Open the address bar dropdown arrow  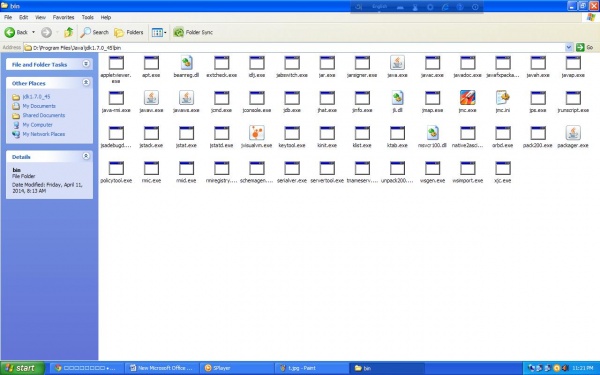tap(569, 47)
